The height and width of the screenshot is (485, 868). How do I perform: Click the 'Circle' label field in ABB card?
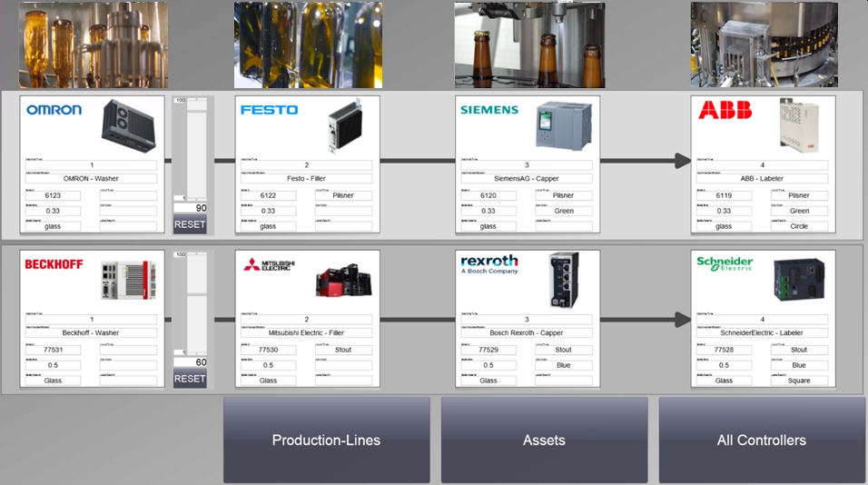tap(799, 226)
